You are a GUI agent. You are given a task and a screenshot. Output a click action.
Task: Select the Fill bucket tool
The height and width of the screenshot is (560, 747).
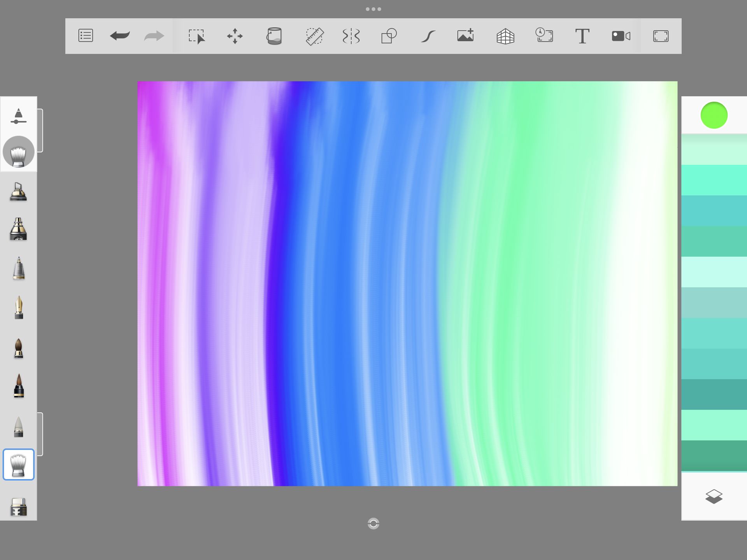click(x=274, y=36)
